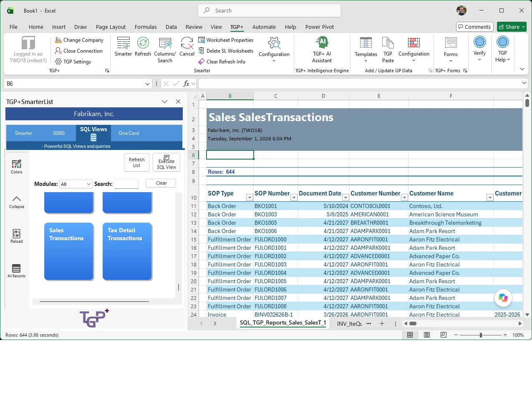The width and height of the screenshot is (532, 406).
Task: Open the Power Pivot tab
Action: (320, 27)
